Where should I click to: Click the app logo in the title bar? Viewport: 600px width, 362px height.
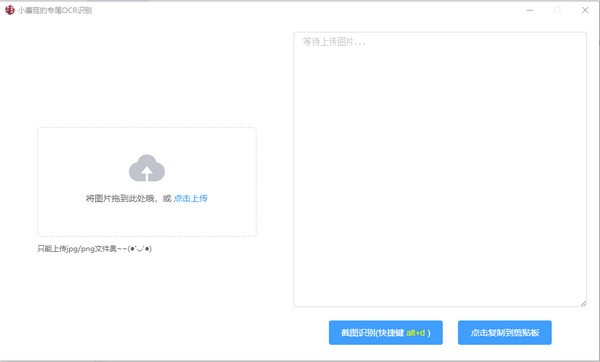(10, 10)
